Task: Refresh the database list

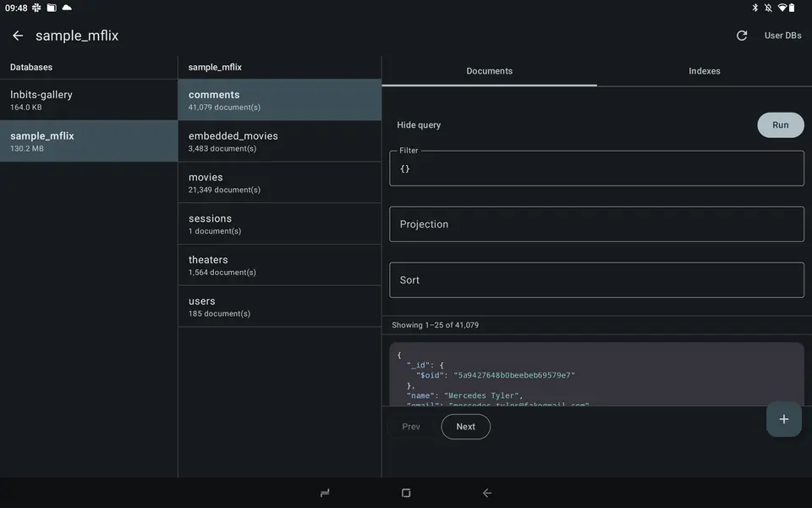Action: point(742,36)
